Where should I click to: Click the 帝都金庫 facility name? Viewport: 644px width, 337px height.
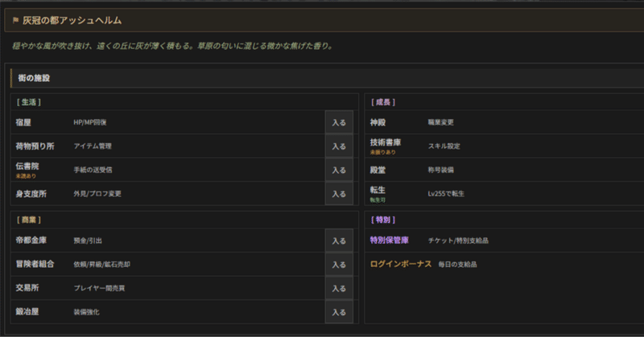pos(31,240)
